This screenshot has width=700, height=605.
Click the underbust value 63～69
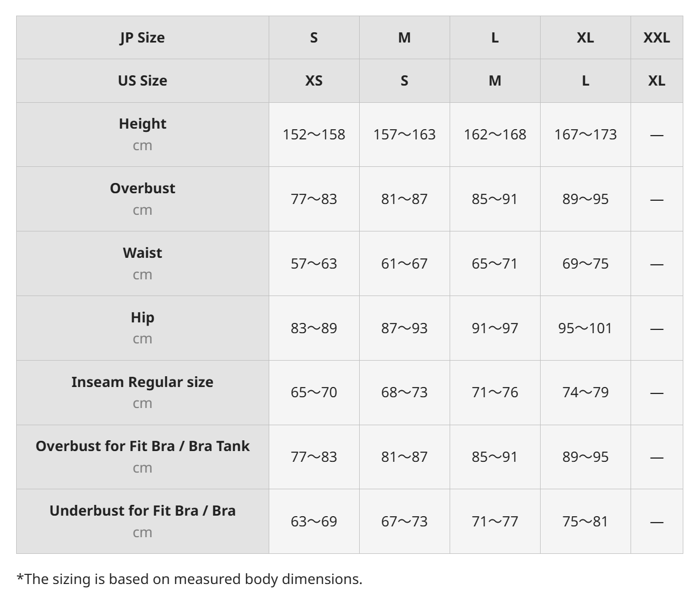coord(314,522)
